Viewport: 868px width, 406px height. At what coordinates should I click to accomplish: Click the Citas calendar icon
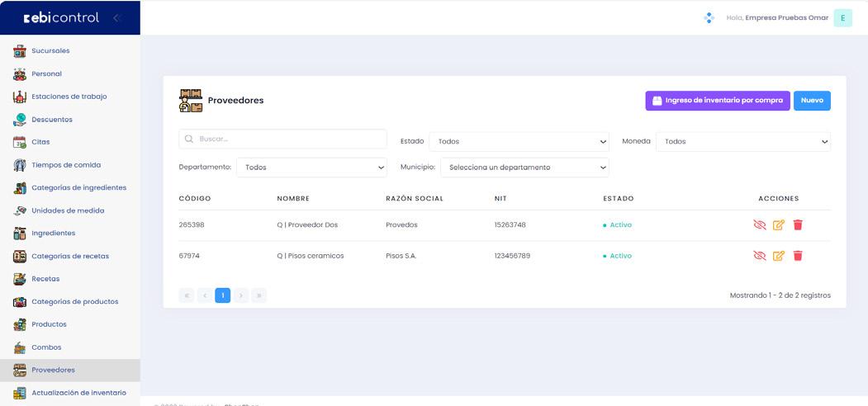coord(19,142)
